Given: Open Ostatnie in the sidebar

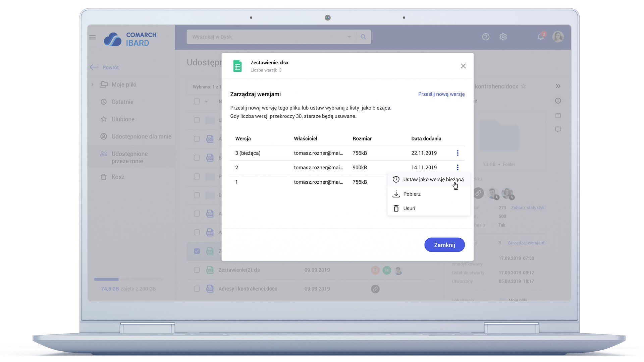Looking at the screenshot, I should (x=131, y=102).
